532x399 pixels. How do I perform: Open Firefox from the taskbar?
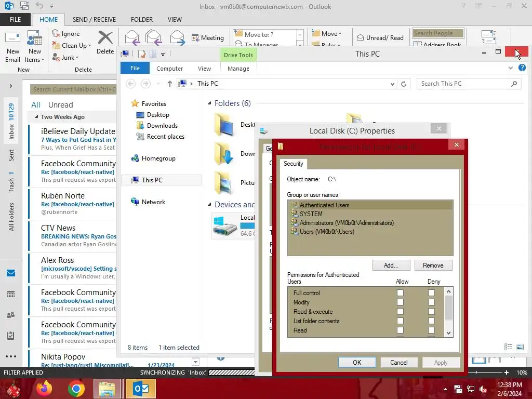45,389
